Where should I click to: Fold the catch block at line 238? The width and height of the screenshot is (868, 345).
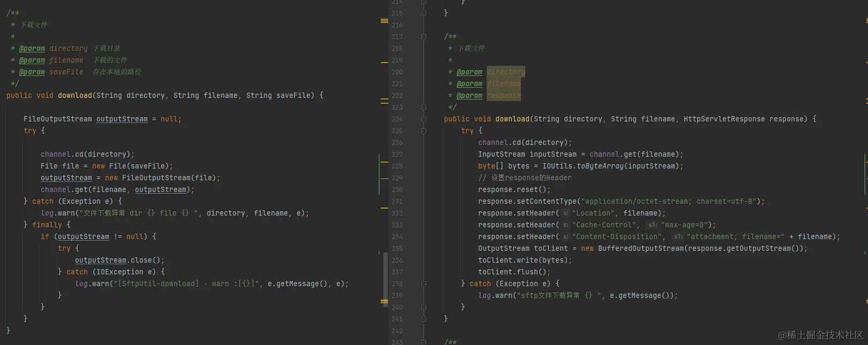(x=424, y=284)
